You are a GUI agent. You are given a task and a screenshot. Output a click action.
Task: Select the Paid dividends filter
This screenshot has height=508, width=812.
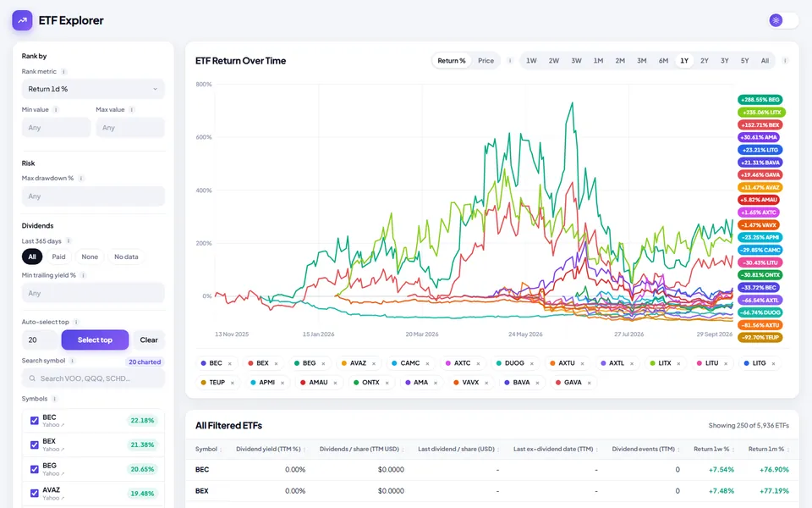[x=58, y=257]
